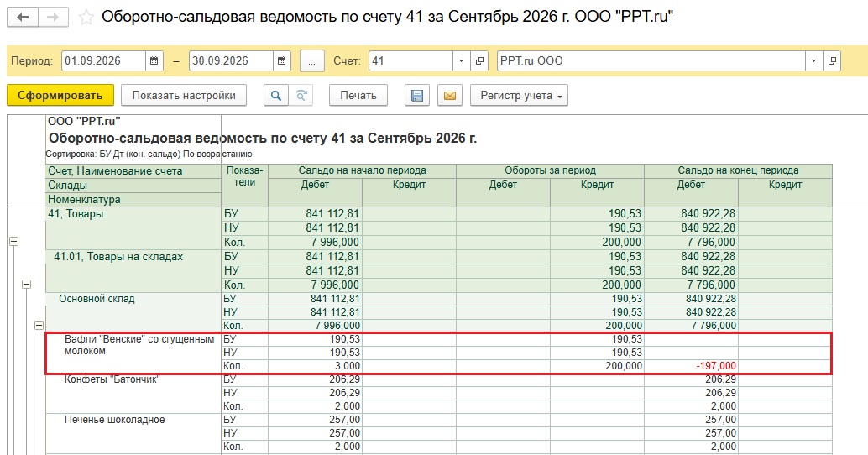Open calendar for start date 01.09.2026

[x=154, y=61]
